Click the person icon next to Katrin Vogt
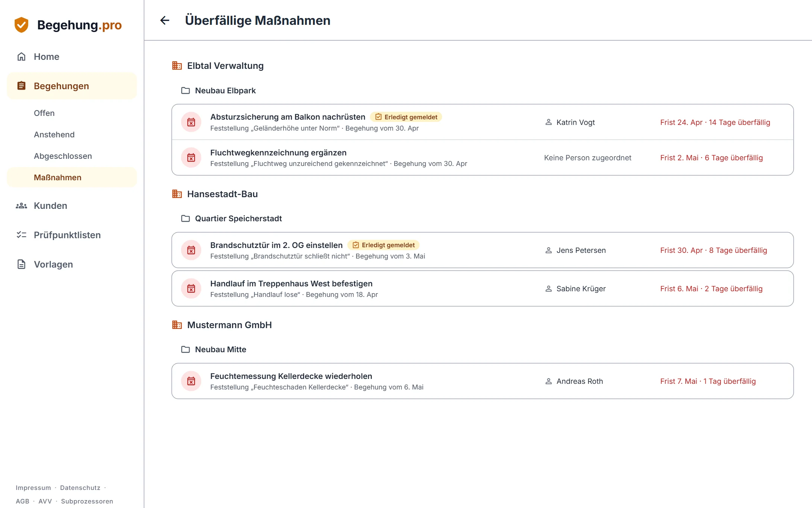The width and height of the screenshot is (812, 508). click(x=548, y=122)
